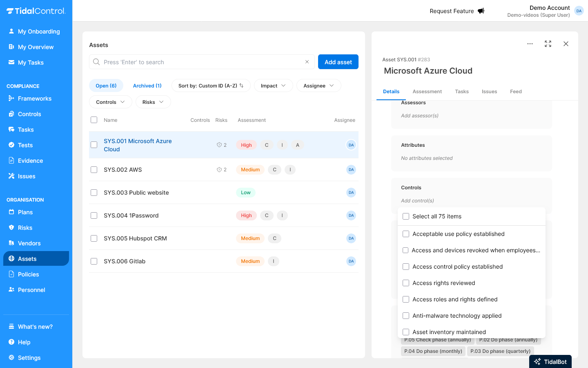This screenshot has height=368, width=588.
Task: Click the Add asset button
Action: 338,62
